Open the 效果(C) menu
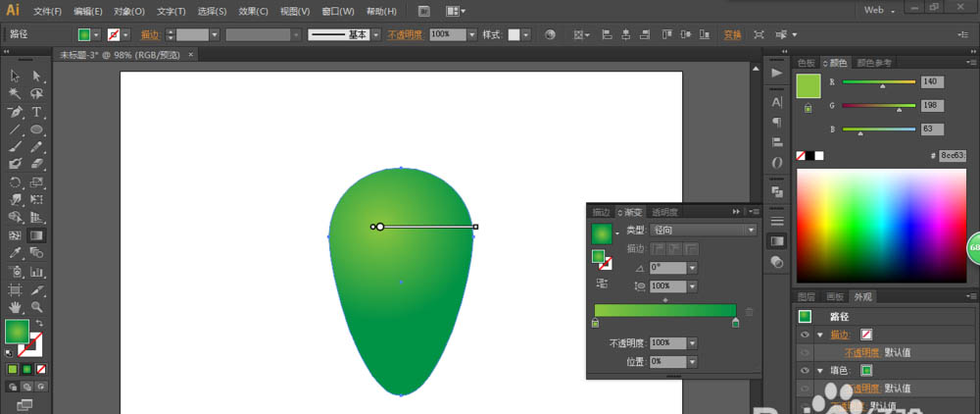The width and height of the screenshot is (980, 414). (x=253, y=11)
